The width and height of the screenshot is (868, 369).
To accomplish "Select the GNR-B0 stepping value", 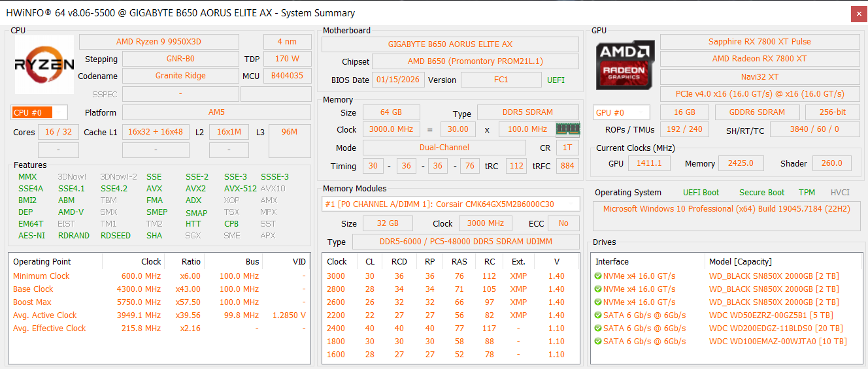I will [180, 59].
